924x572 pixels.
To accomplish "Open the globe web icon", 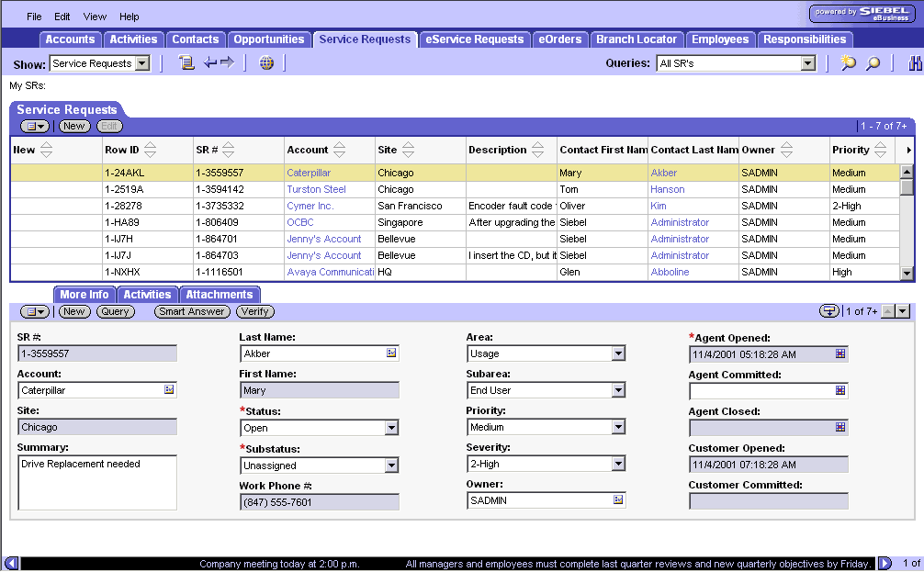I will click(266, 62).
